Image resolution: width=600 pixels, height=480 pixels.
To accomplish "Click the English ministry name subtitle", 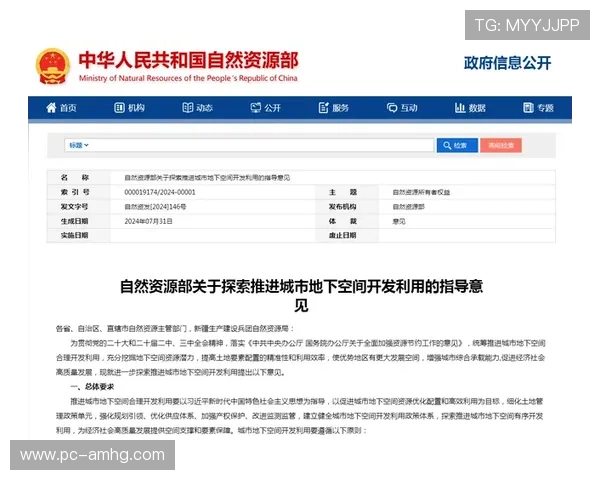I will 188,78.
